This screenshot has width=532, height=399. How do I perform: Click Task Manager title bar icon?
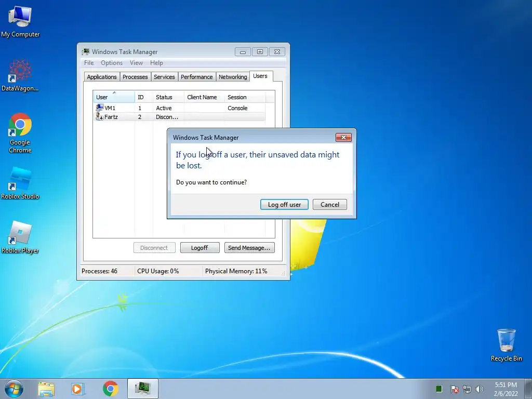86,51
